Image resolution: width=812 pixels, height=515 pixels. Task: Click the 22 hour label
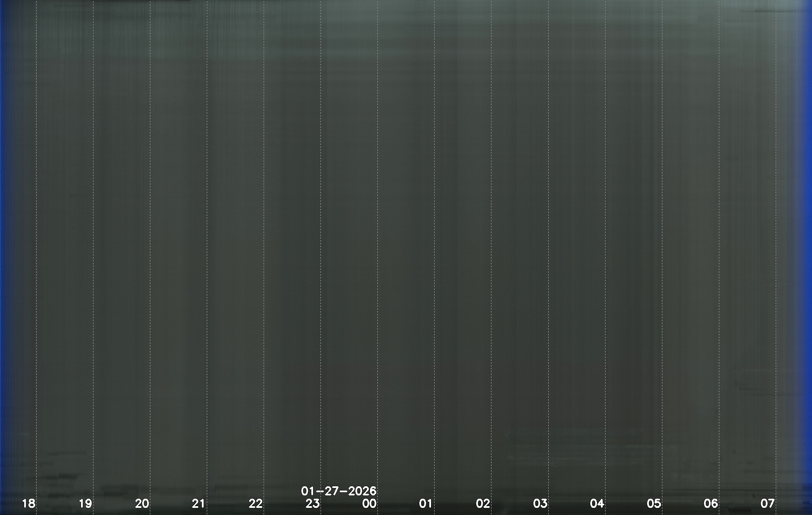(256, 503)
